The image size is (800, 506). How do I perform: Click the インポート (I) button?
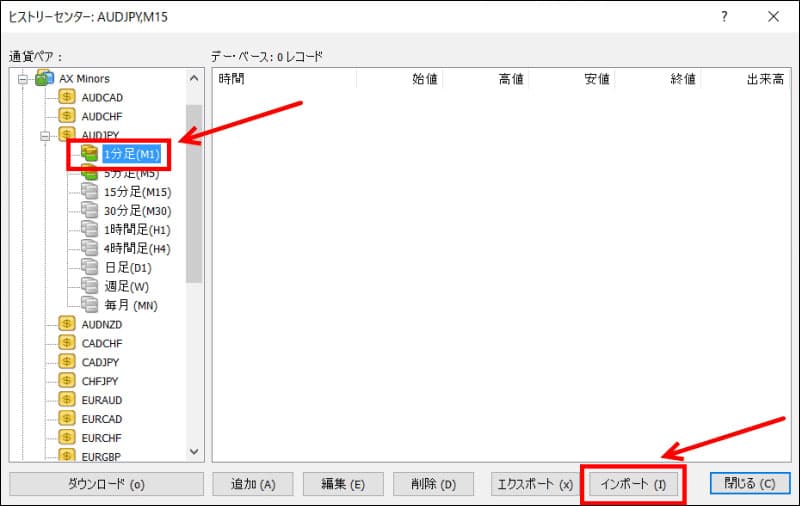coord(633,484)
